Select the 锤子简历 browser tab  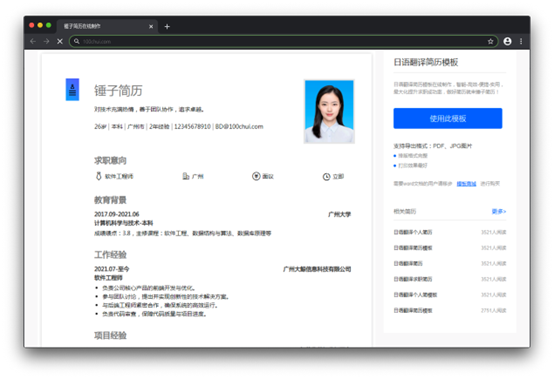107,26
